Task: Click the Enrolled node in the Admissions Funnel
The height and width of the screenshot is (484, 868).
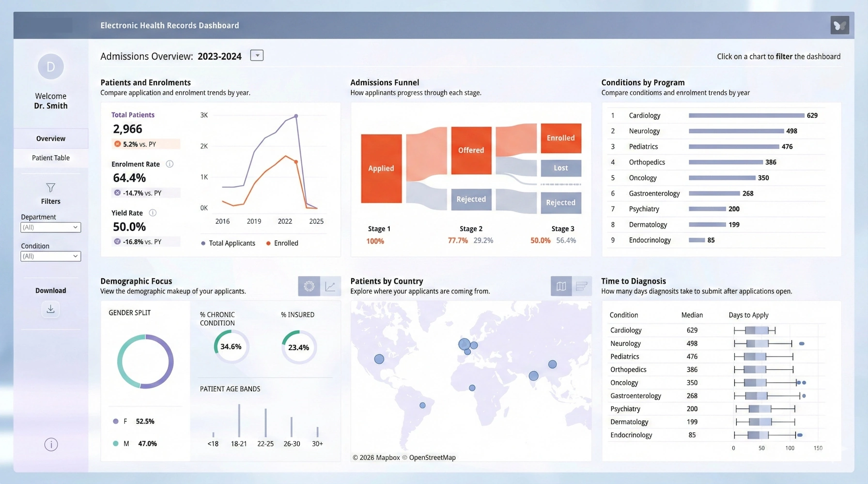Action: [560, 138]
